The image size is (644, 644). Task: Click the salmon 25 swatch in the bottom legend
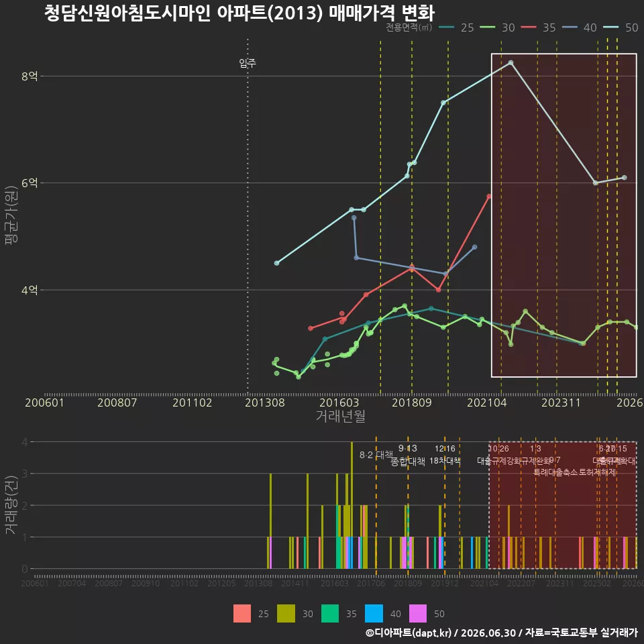click(x=242, y=614)
